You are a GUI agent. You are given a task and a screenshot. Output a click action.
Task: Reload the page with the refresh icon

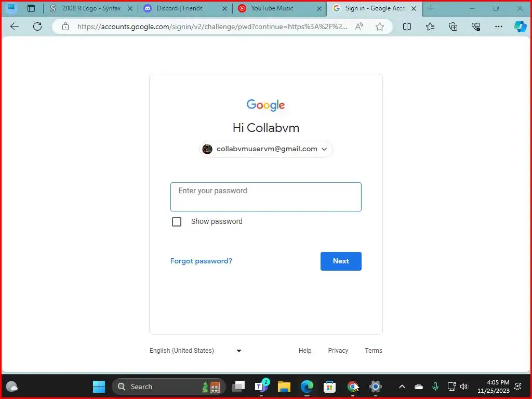click(x=37, y=26)
